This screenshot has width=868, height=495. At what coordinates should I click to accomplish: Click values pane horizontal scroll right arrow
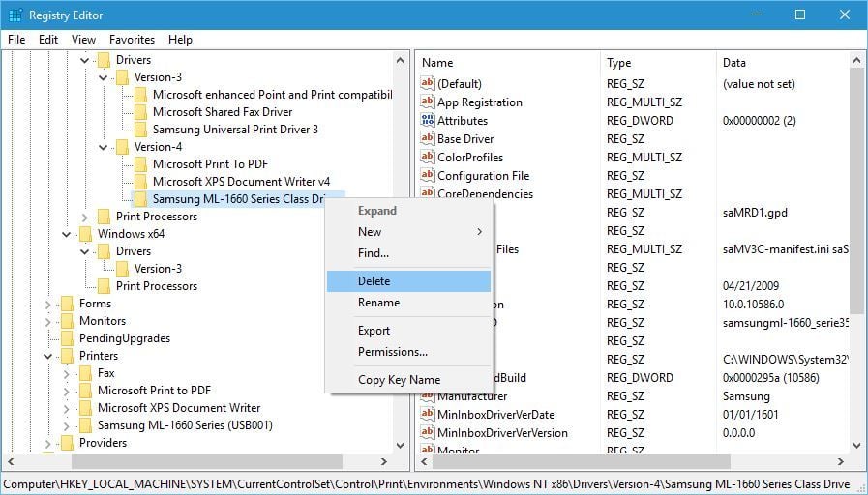[x=841, y=461]
